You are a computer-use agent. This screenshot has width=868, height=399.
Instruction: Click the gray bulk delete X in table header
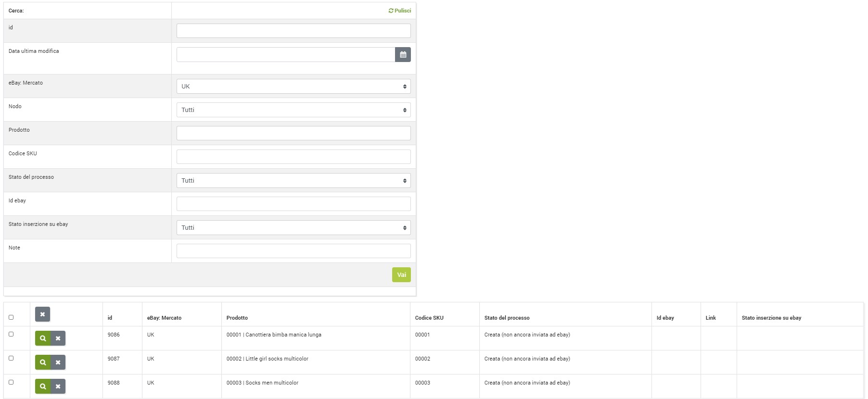click(42, 314)
